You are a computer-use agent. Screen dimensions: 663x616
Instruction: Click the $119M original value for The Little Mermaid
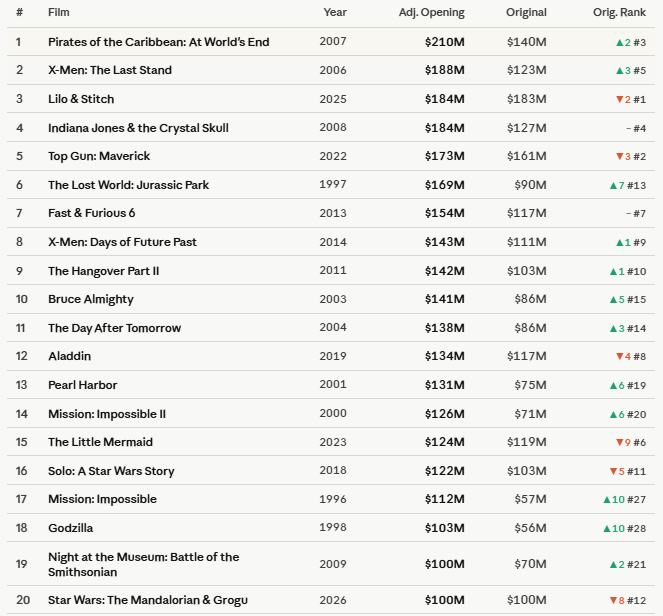tap(526, 442)
